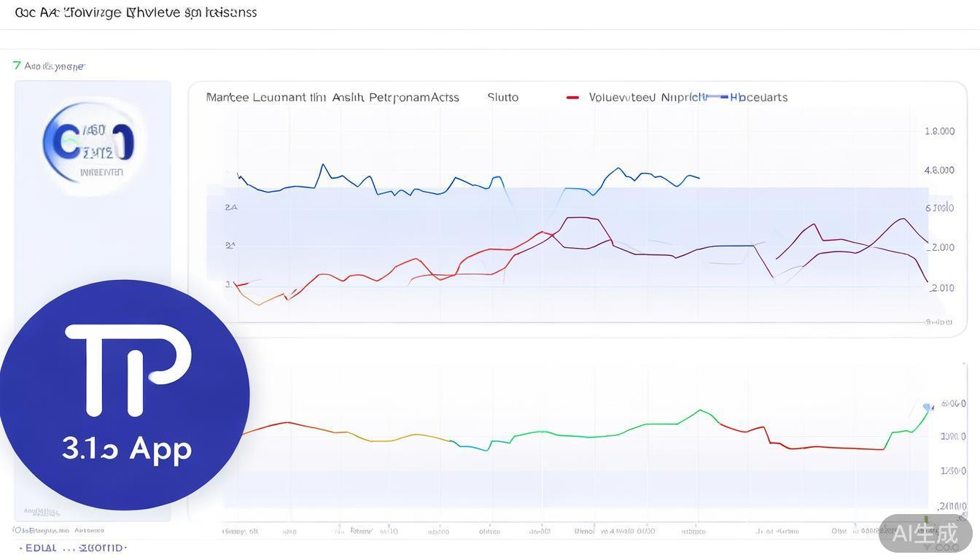
Task: Toggle the Hbceuarts legend series
Action: point(760,97)
